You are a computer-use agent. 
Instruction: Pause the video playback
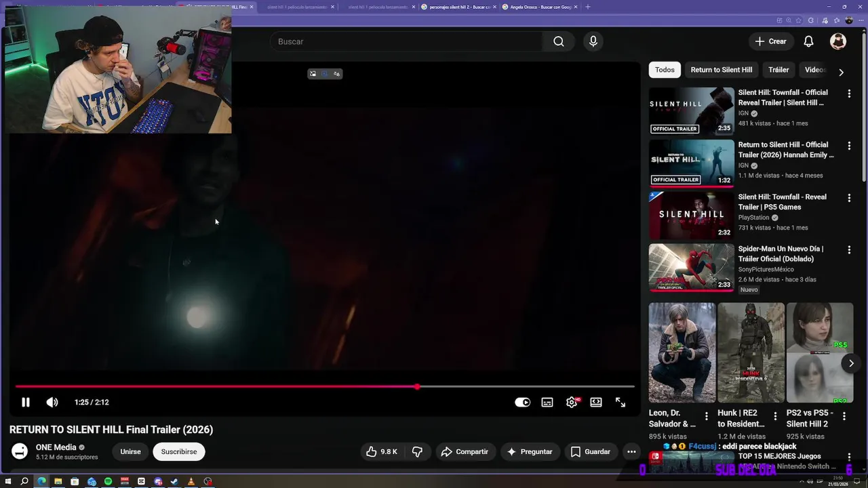coord(26,402)
